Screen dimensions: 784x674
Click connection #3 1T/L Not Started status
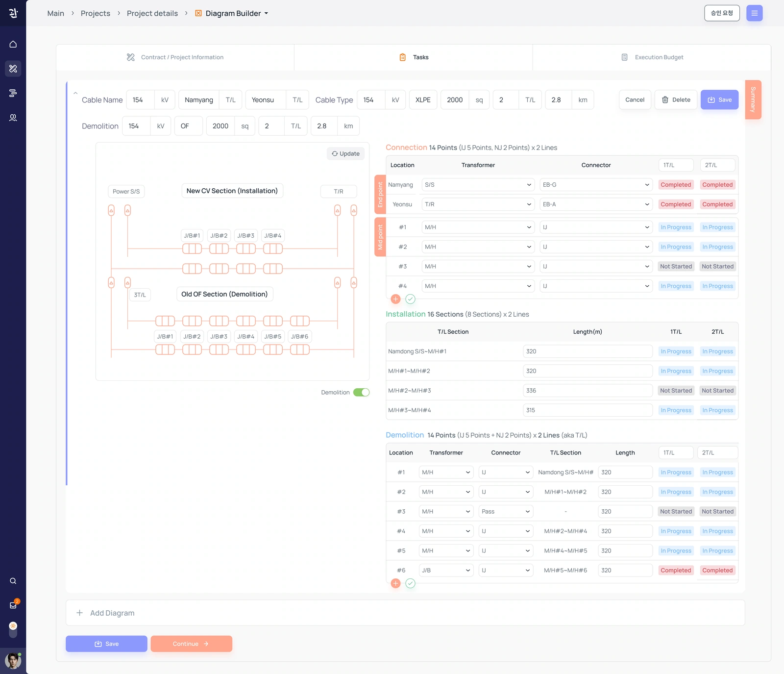(676, 267)
